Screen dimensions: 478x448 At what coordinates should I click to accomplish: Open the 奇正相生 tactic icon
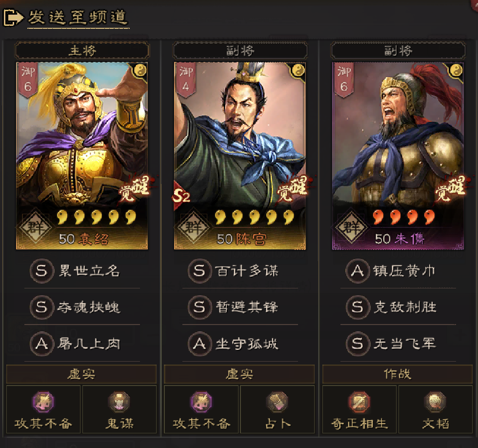click(359, 402)
